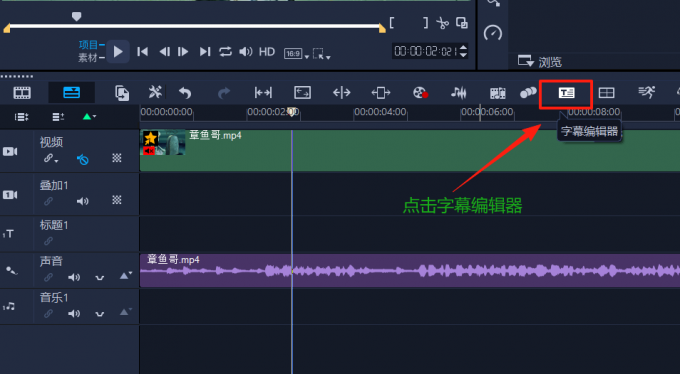The height and width of the screenshot is (374, 680).
Task: Step to the previous frame
Action: point(164,52)
